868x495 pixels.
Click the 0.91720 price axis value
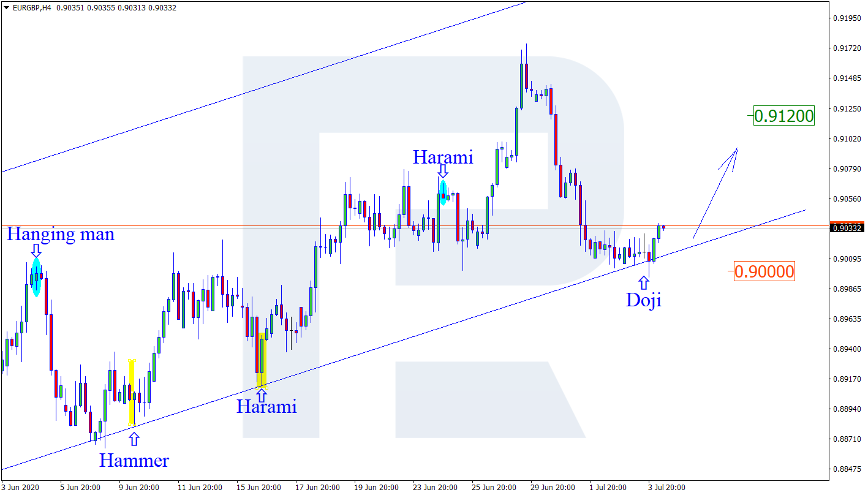point(848,48)
